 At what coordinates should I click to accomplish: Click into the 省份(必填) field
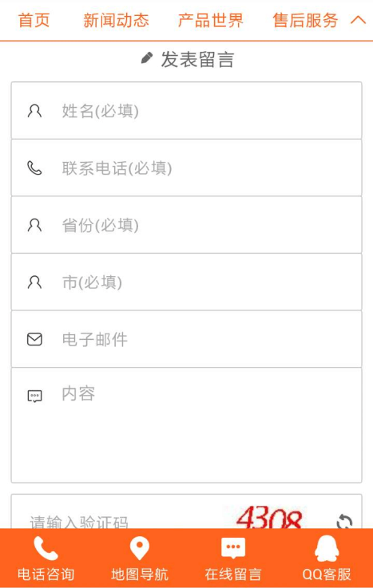tap(187, 225)
